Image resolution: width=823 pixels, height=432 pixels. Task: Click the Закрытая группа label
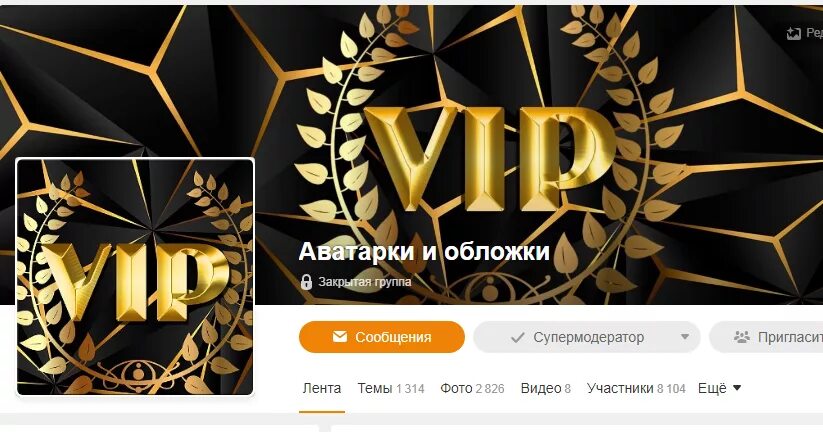364,282
